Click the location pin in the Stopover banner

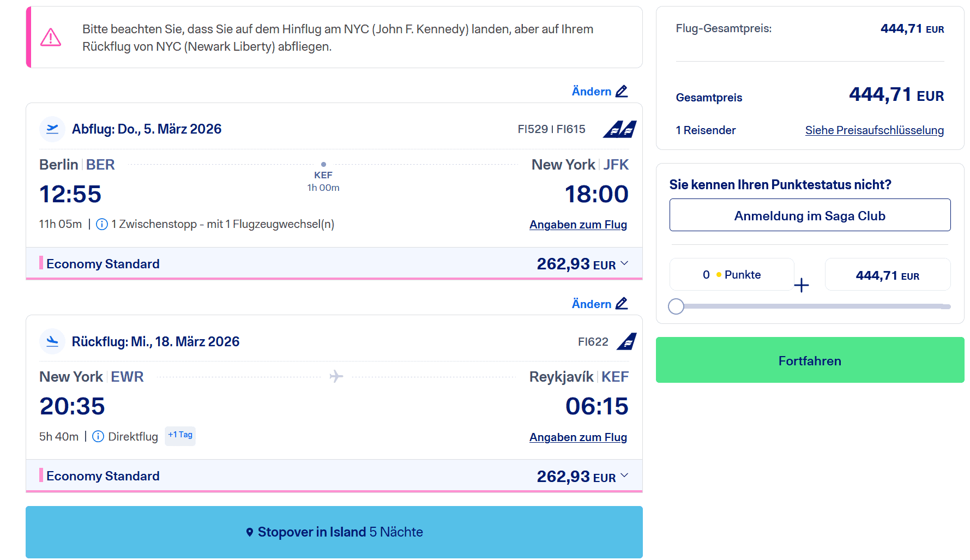pos(250,532)
